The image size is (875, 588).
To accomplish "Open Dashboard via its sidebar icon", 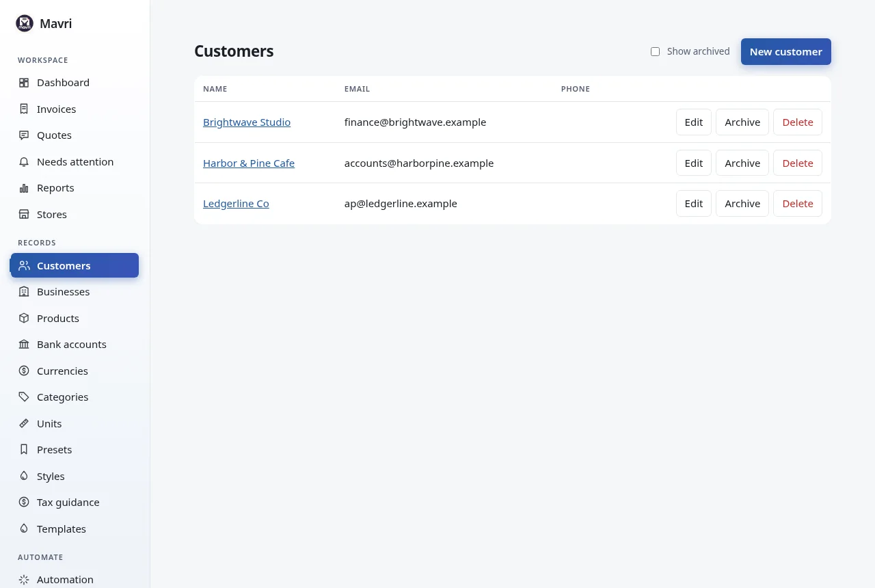I will 24,83.
